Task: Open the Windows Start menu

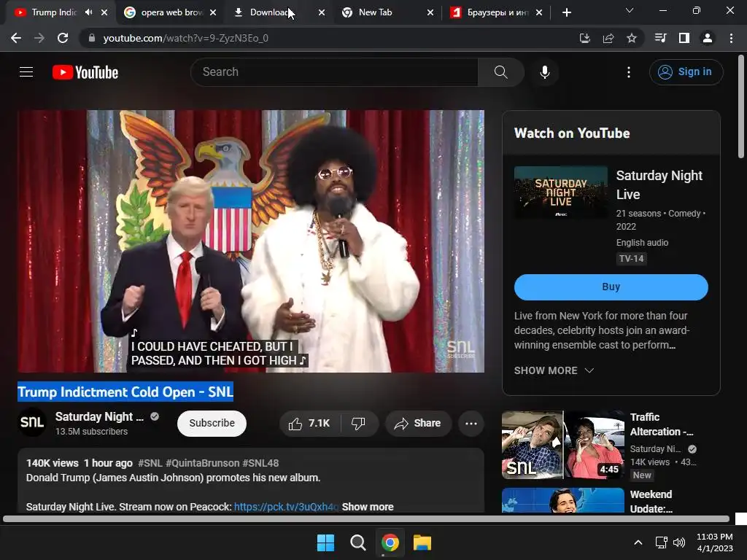Action: (x=326, y=542)
